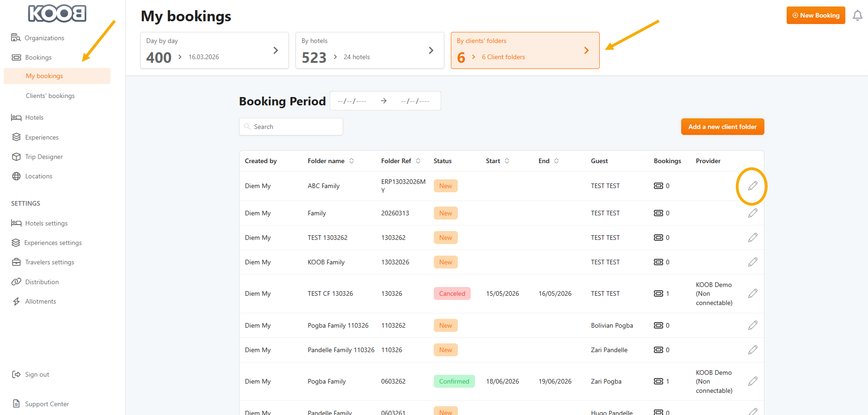Select By clients' folders card

click(x=525, y=50)
